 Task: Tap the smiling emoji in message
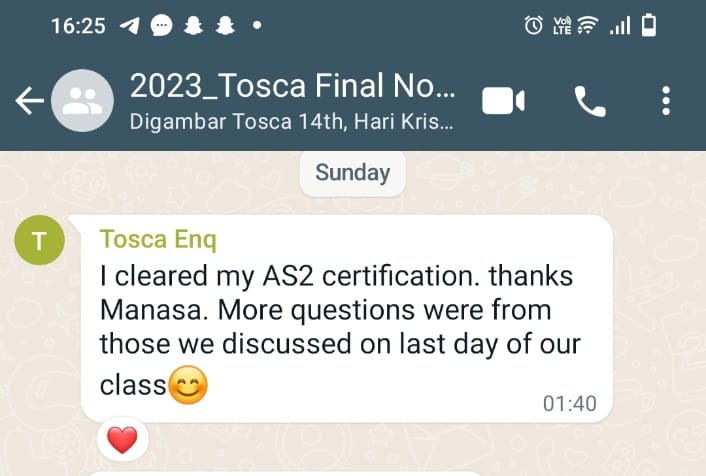tap(188, 385)
